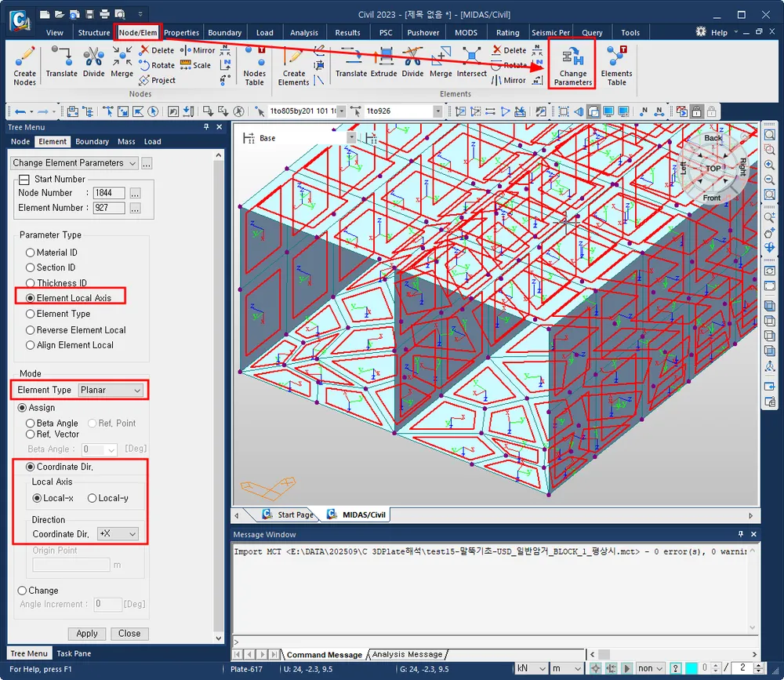Switch to Analysis Message tab
The image size is (784, 680).
pos(407,654)
